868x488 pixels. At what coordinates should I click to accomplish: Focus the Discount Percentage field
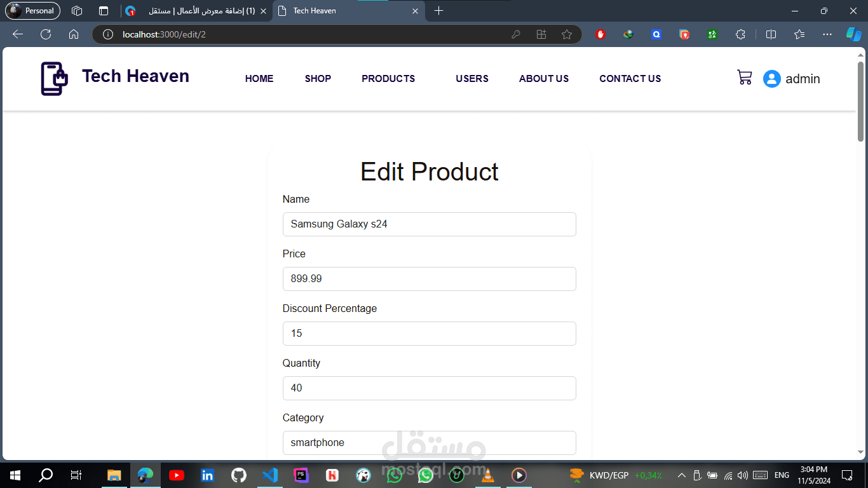tap(430, 334)
